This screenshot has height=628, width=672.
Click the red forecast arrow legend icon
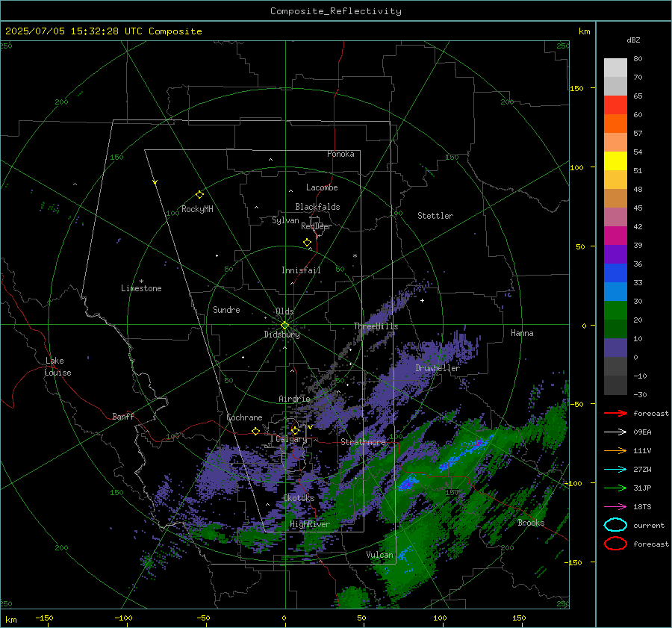tap(615, 413)
